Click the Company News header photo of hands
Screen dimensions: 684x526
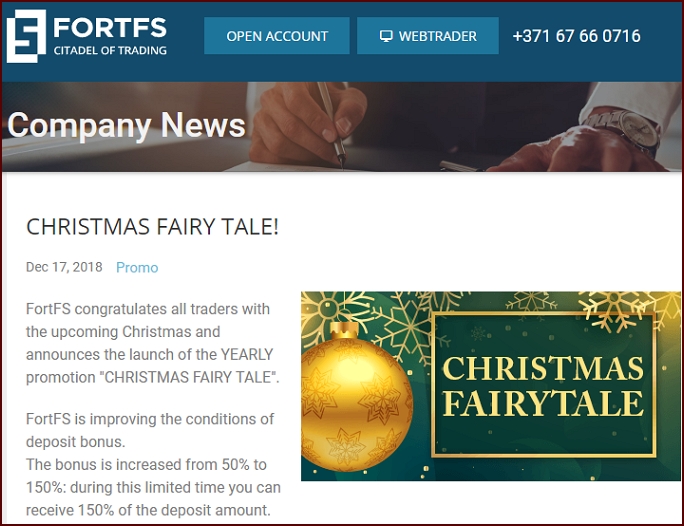click(342, 126)
